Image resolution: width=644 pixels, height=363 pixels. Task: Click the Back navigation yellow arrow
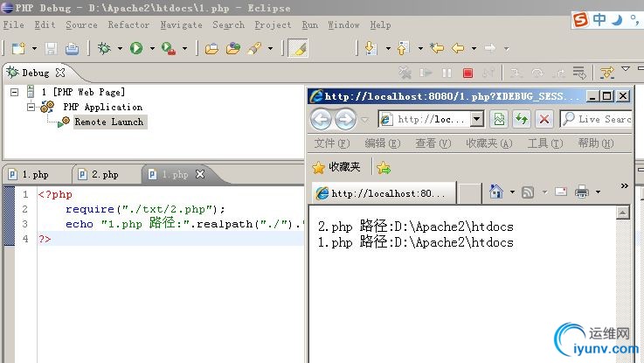click(x=458, y=48)
